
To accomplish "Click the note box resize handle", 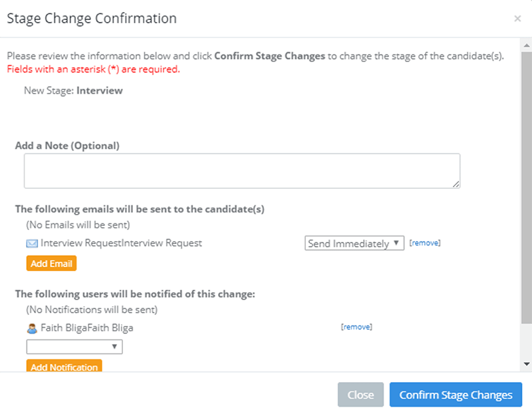I will [458, 186].
